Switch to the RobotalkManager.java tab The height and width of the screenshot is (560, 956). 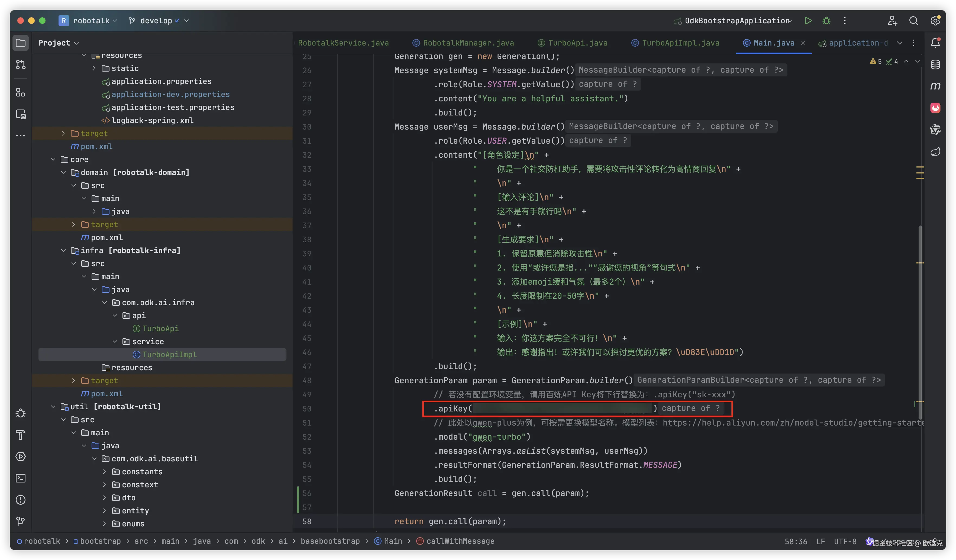(x=468, y=43)
